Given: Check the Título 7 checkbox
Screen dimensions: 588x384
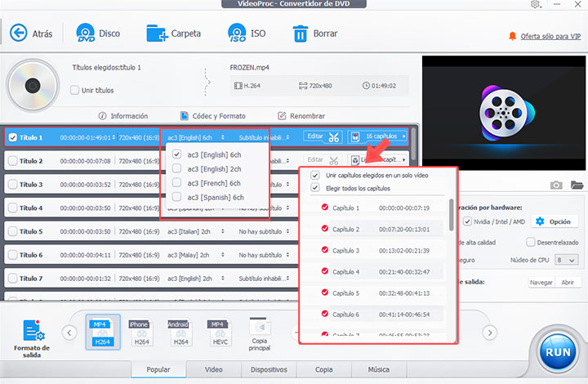Looking at the screenshot, I should tap(13, 279).
